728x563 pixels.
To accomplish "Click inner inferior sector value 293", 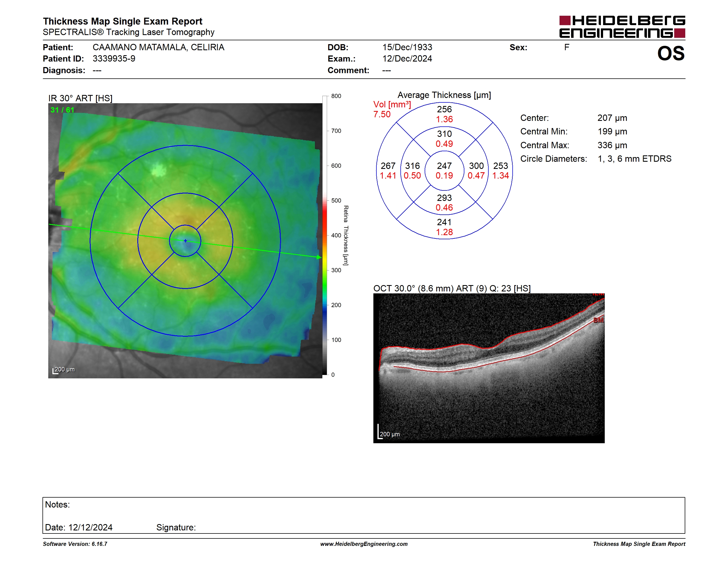I will [444, 198].
